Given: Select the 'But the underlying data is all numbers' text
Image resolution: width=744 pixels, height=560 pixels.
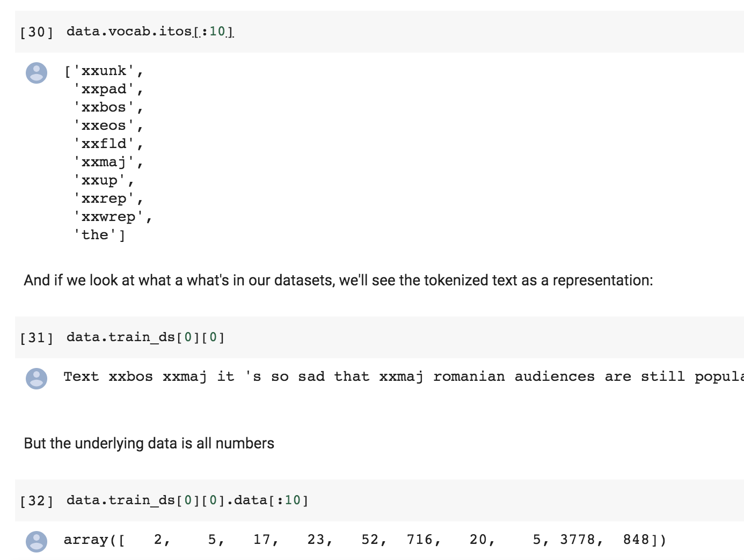Looking at the screenshot, I should point(149,443).
